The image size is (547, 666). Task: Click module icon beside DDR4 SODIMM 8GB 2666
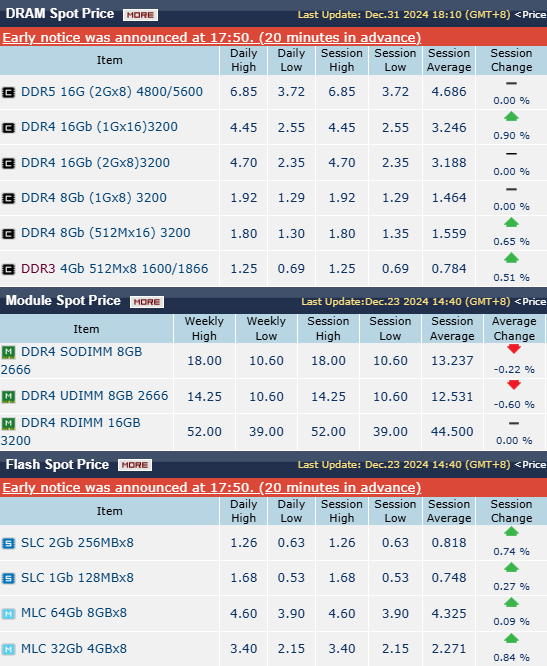click(8, 352)
